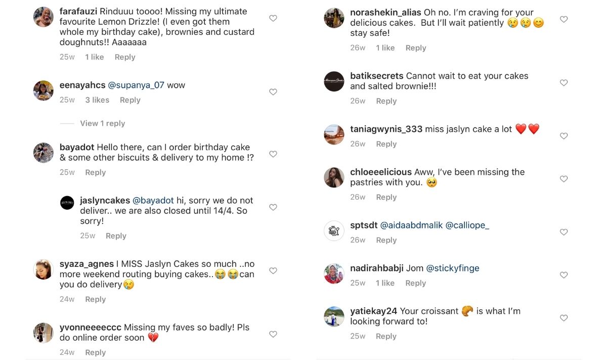Like norashekin_alias' craving comment

click(x=563, y=19)
